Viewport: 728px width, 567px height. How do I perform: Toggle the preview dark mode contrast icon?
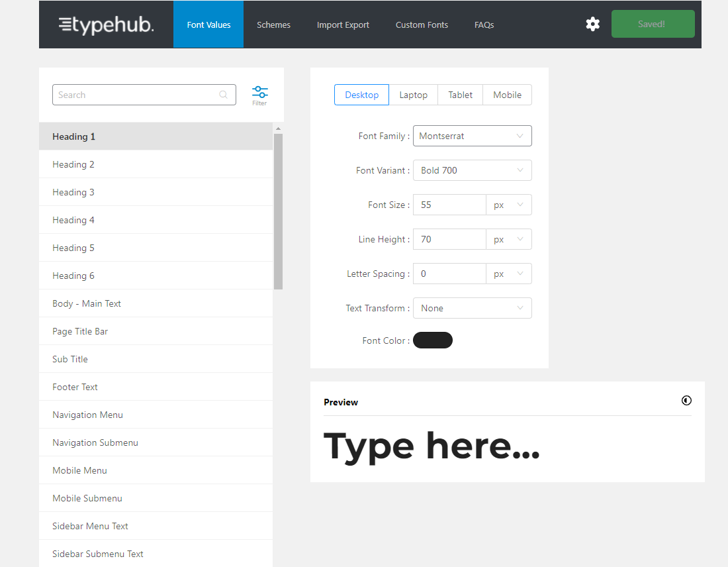[x=686, y=400]
